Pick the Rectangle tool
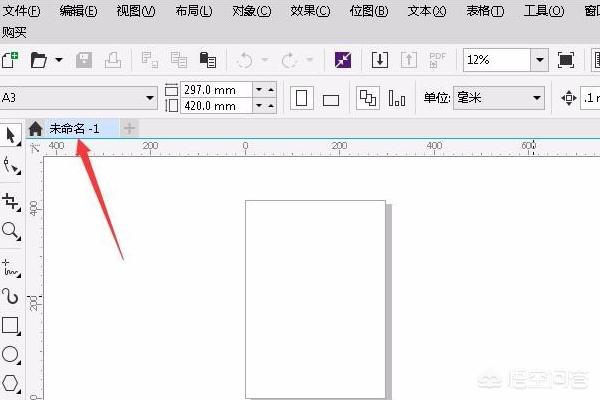Screen dimensions: 600x400 point(11,325)
